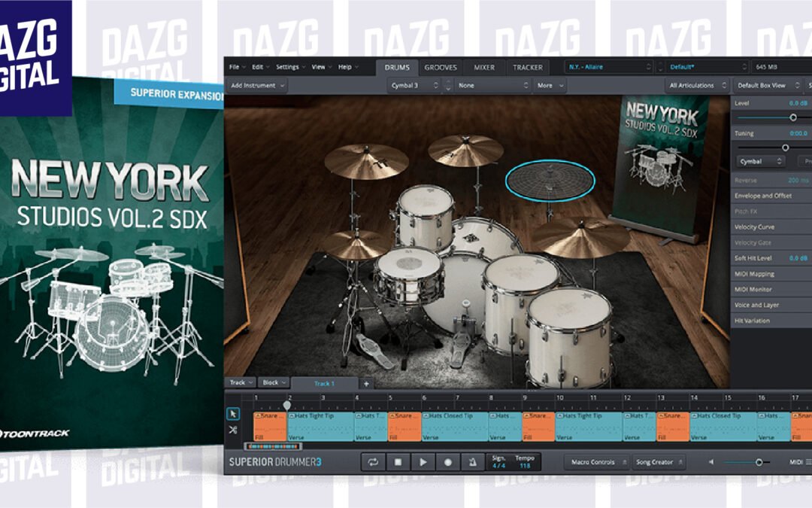This screenshot has height=508, width=812.
Task: Add a new track with plus button
Action: [366, 384]
